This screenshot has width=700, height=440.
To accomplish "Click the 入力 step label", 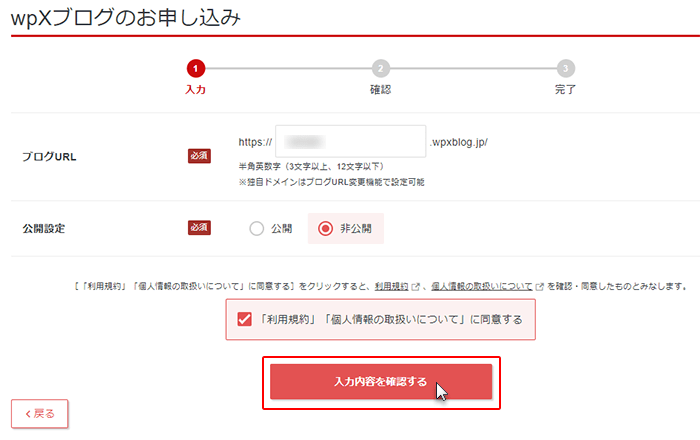I will [196, 90].
